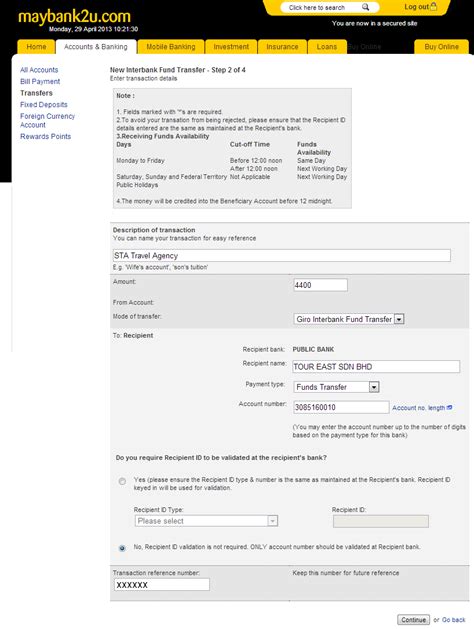Go to the Investment tab
The width and height of the screenshot is (474, 629).
tap(231, 47)
